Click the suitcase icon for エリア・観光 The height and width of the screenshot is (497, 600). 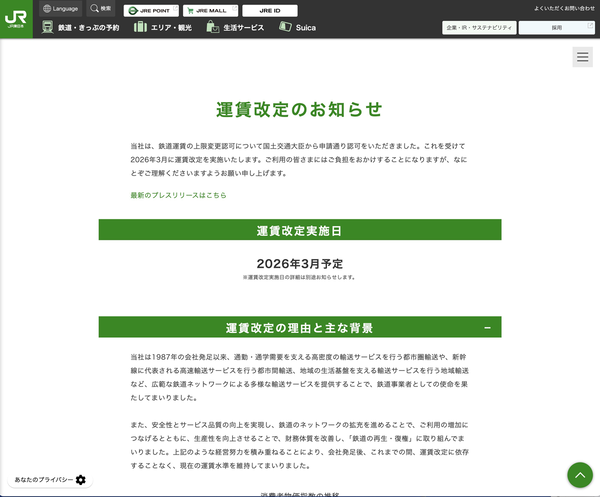point(140,27)
